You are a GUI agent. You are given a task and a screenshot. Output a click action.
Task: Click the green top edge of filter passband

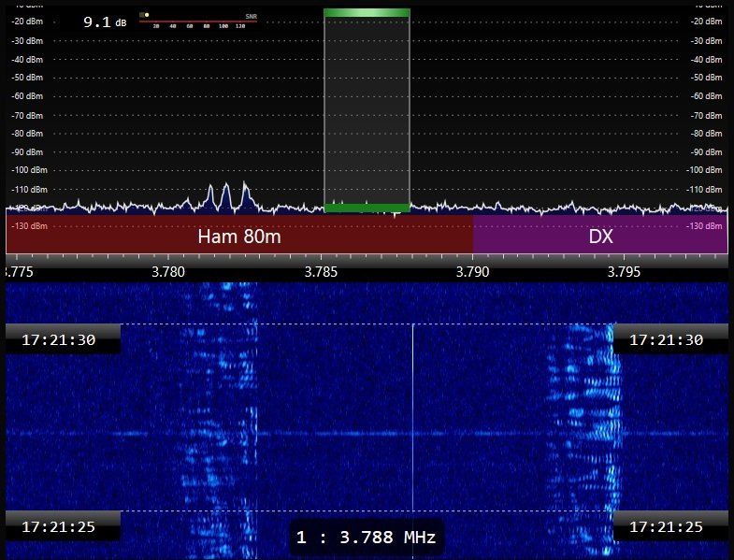click(367, 13)
